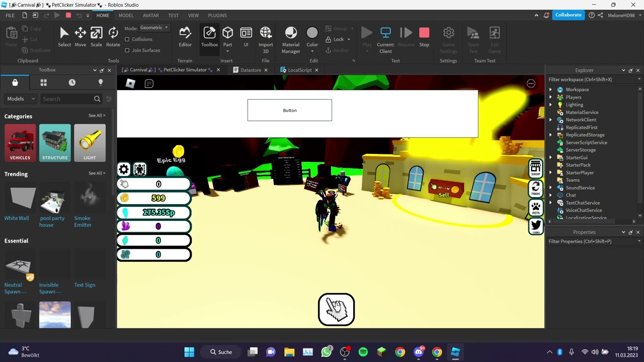Select ServerScriptService in Explorer
The width and height of the screenshot is (644, 362).
[x=586, y=142]
